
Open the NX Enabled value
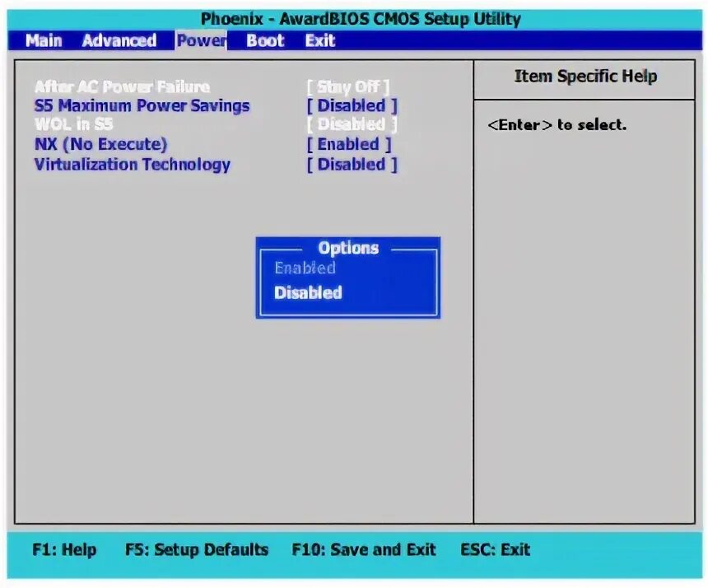(348, 144)
